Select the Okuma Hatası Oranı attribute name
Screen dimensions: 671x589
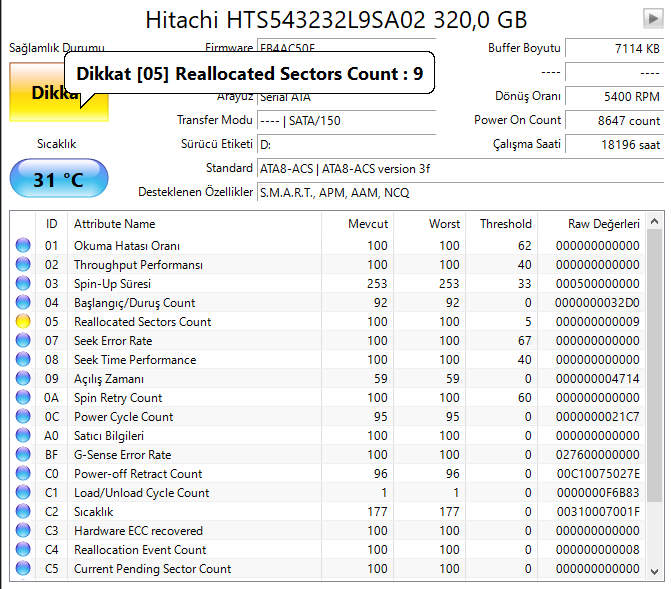click(127, 246)
